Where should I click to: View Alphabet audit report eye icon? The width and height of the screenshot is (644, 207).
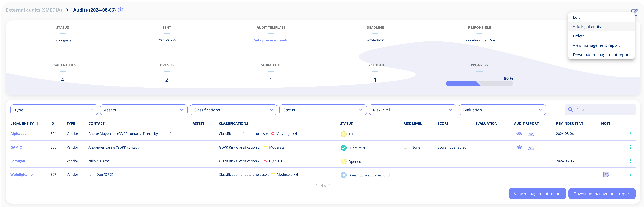coord(519,134)
